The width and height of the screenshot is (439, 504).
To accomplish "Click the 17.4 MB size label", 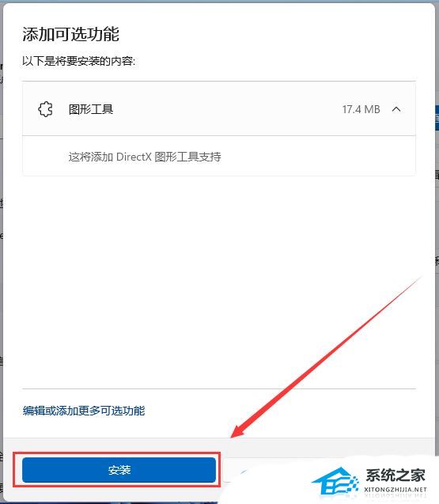I will [x=361, y=109].
